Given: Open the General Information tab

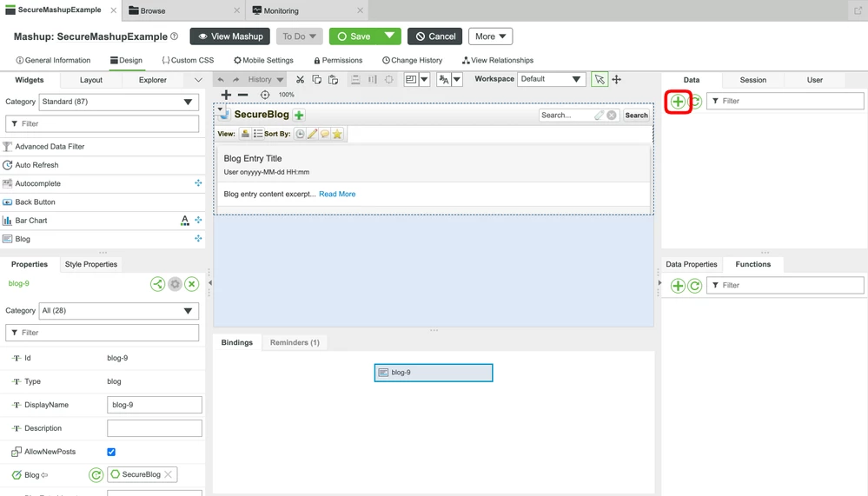Looking at the screenshot, I should point(53,60).
